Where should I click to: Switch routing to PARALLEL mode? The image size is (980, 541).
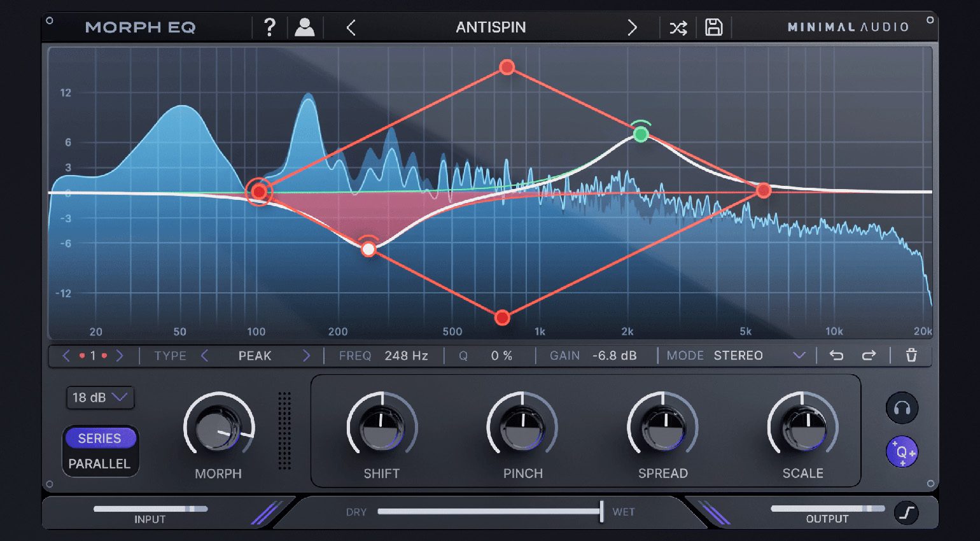(100, 464)
